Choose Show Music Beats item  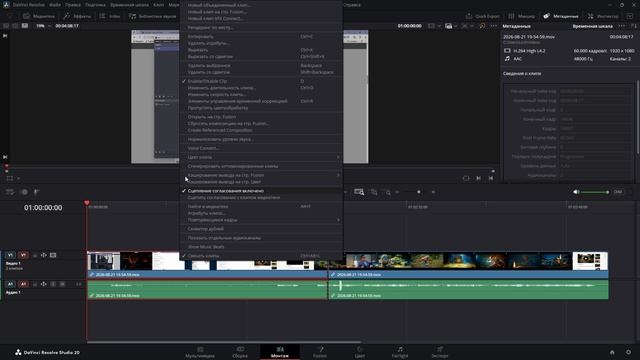[261, 247]
